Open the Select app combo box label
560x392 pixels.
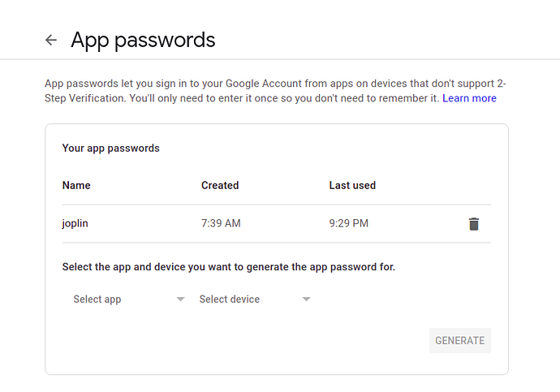[x=97, y=299]
